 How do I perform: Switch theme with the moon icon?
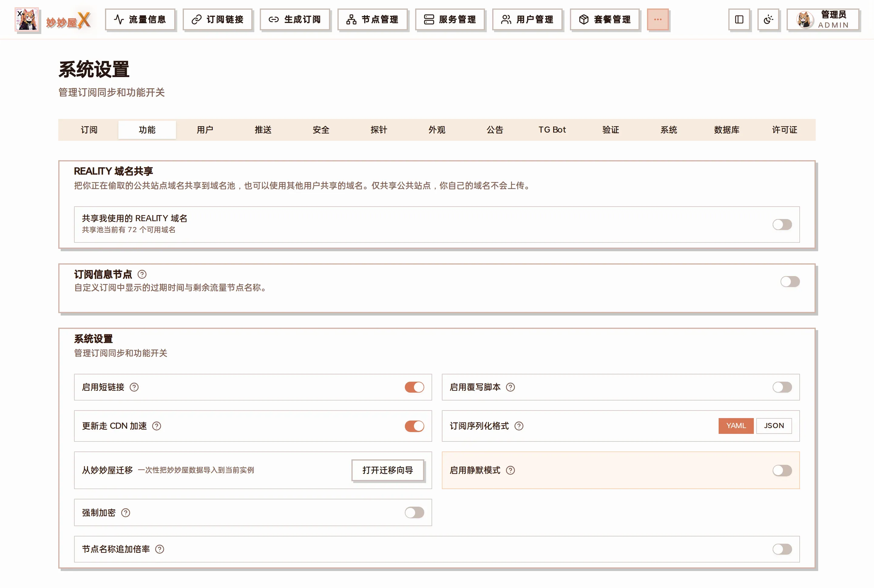768,19
